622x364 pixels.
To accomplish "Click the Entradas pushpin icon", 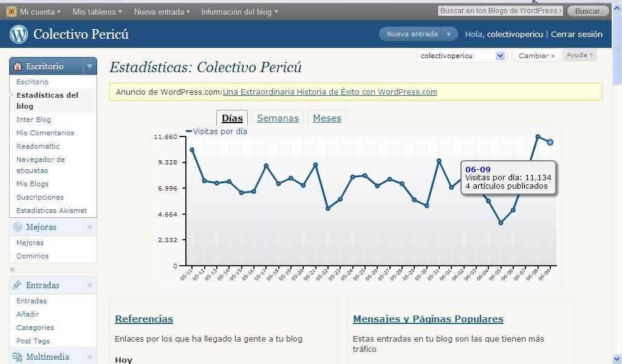I will coord(17,285).
